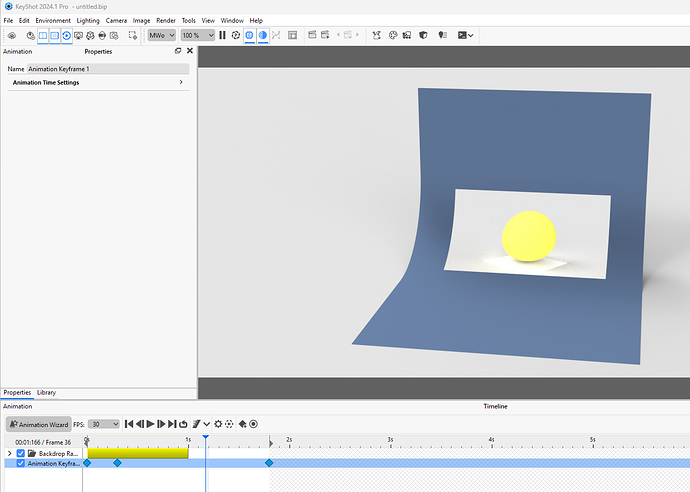Toggle the Animation Keyfra... row checkbox
Screen dimensions: 690x492
point(21,463)
